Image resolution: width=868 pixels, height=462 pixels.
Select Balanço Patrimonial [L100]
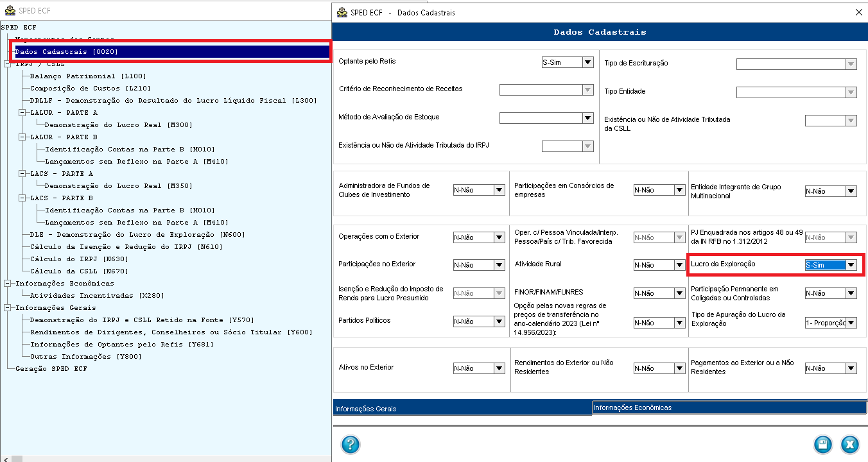coord(88,76)
